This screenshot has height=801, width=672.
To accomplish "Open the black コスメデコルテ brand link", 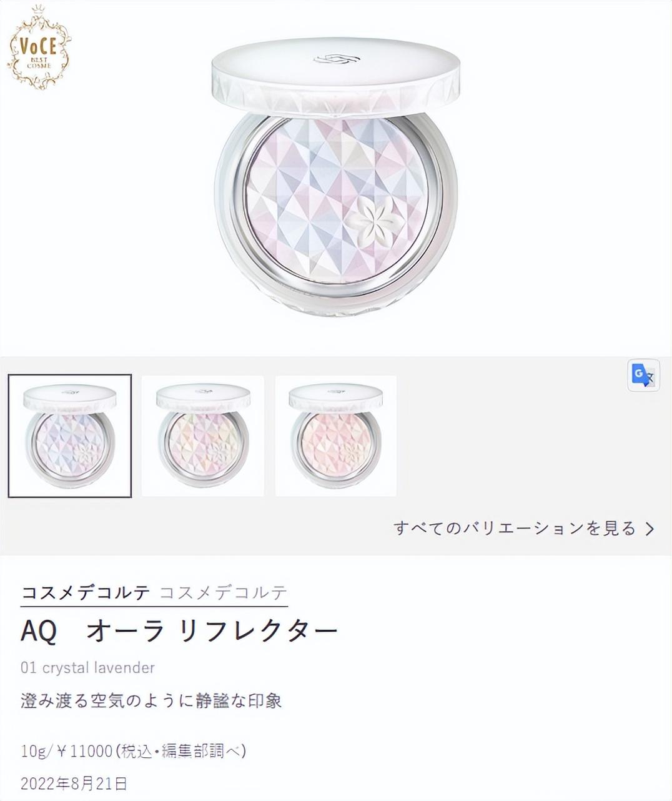I will coord(86,592).
